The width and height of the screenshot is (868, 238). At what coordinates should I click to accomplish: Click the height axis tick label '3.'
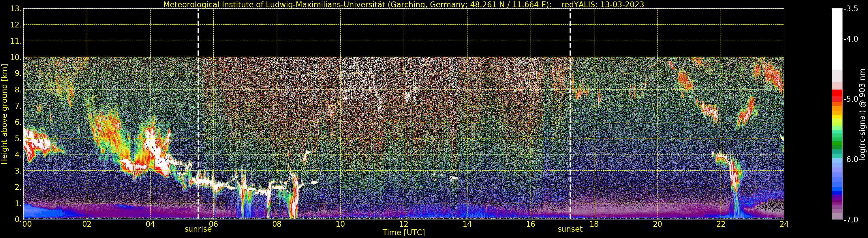pos(18,171)
